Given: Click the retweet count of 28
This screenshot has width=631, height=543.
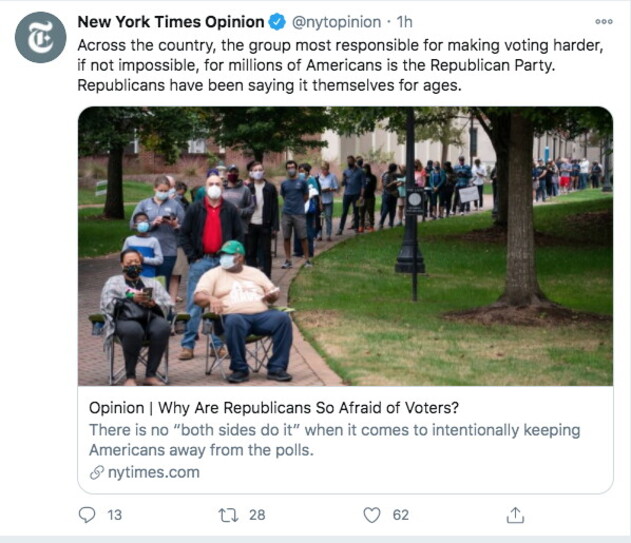Looking at the screenshot, I should point(257,515).
